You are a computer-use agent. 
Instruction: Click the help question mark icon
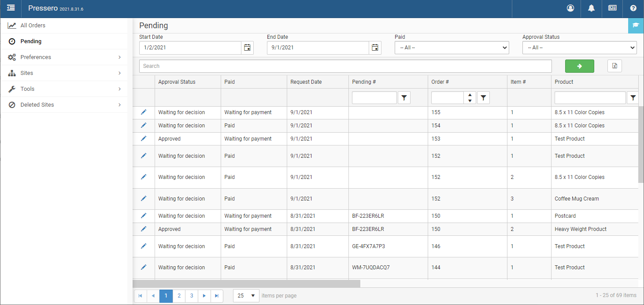[633, 8]
